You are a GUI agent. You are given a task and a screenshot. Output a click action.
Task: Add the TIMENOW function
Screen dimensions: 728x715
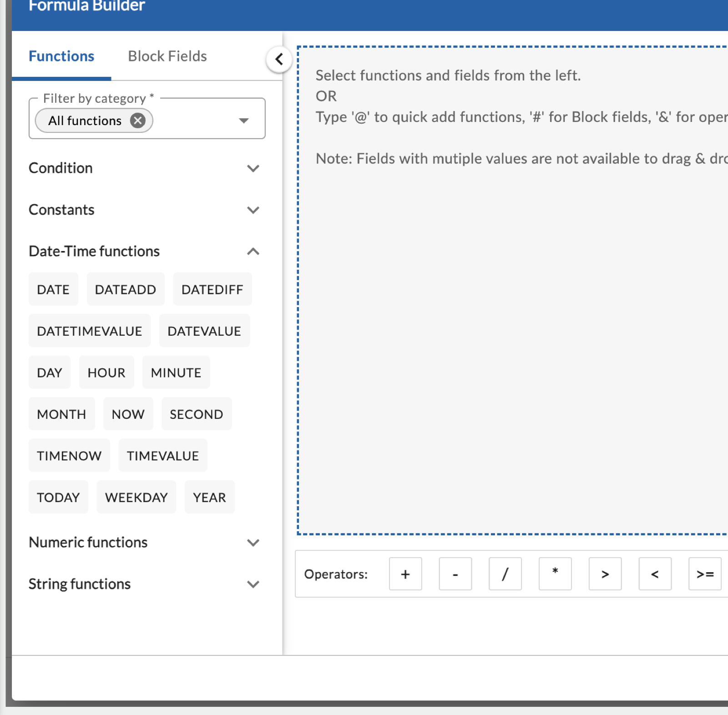(69, 456)
